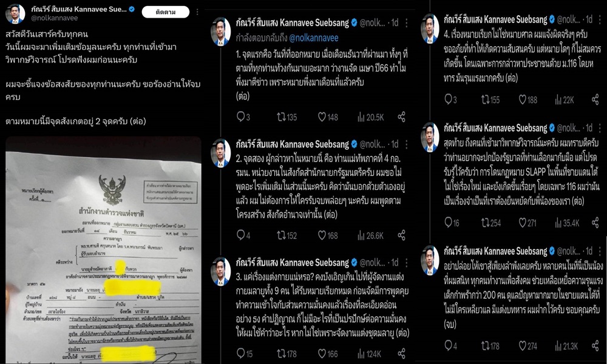Click the ติดตาม follow button
Screen dimensions: 607x364
[x=165, y=12]
